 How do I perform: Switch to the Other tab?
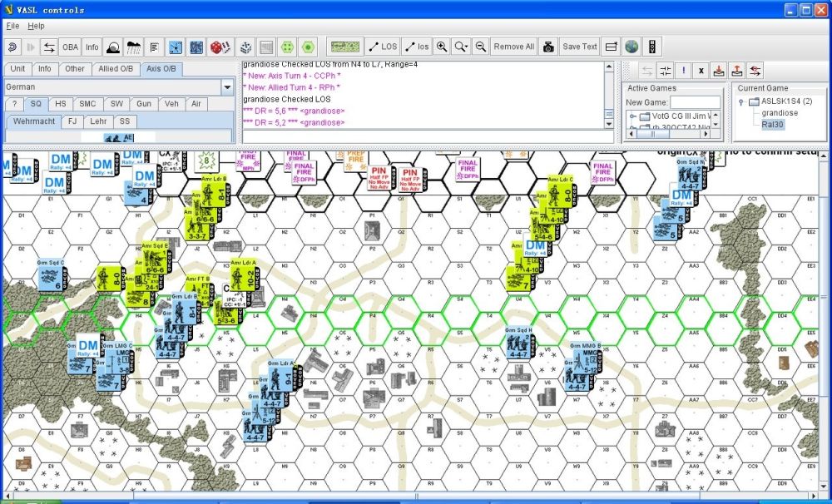74,69
